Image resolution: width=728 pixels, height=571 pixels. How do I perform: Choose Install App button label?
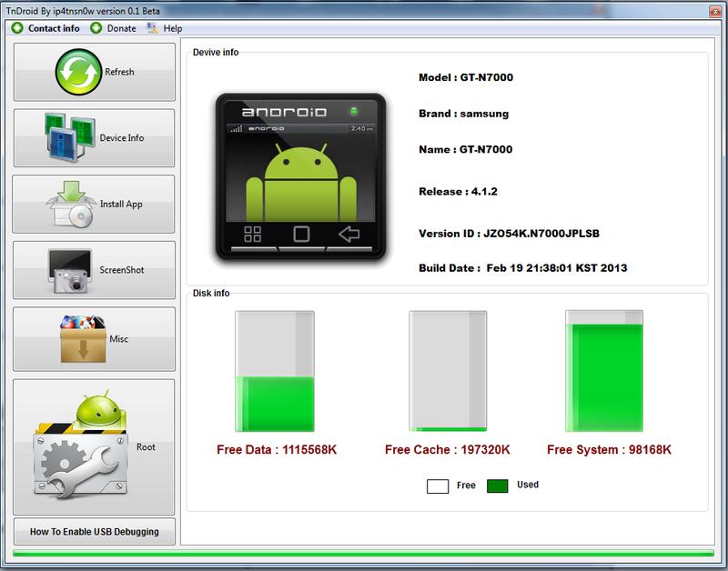click(x=121, y=204)
